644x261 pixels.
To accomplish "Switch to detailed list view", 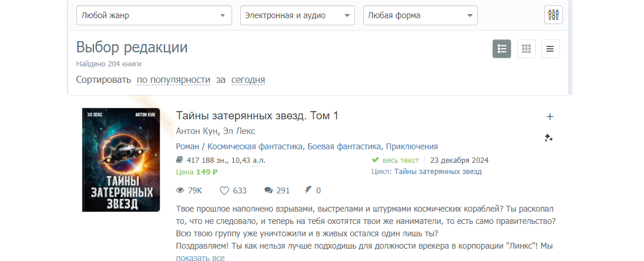I will pyautogui.click(x=501, y=49).
